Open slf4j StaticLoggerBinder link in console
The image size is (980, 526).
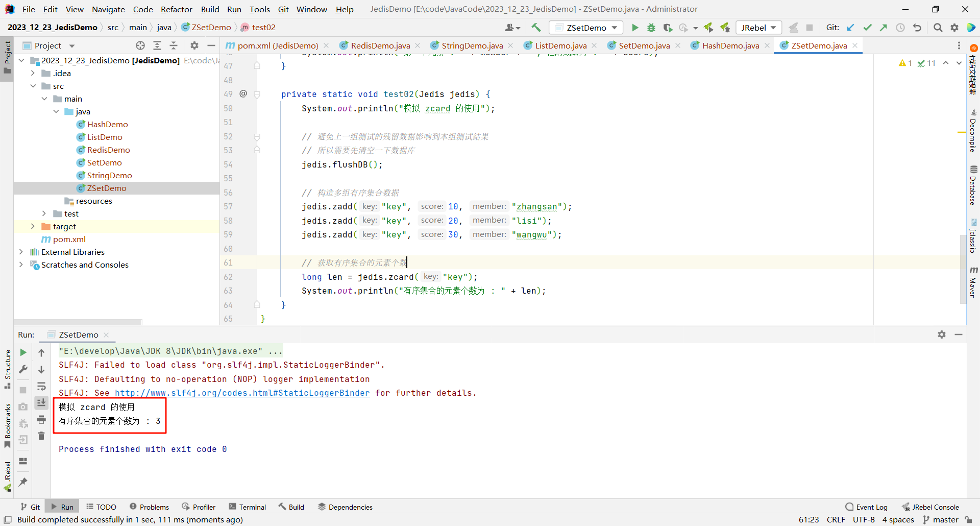pyautogui.click(x=242, y=393)
